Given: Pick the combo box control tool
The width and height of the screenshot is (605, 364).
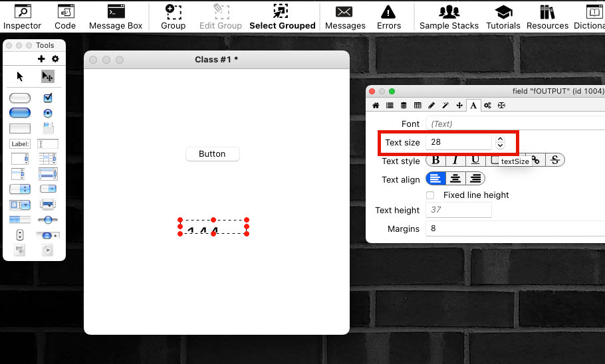Looking at the screenshot, I should tap(20, 205).
